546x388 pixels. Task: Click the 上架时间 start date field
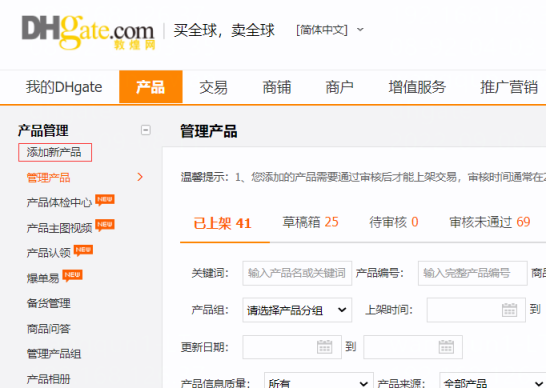point(476,310)
